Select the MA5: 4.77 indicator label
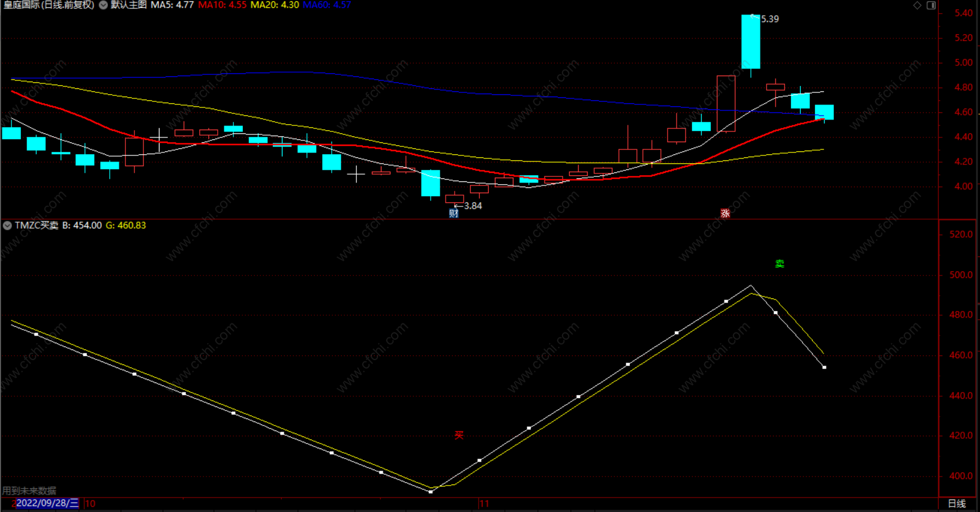Image resolution: width=980 pixels, height=512 pixels. 172,5
